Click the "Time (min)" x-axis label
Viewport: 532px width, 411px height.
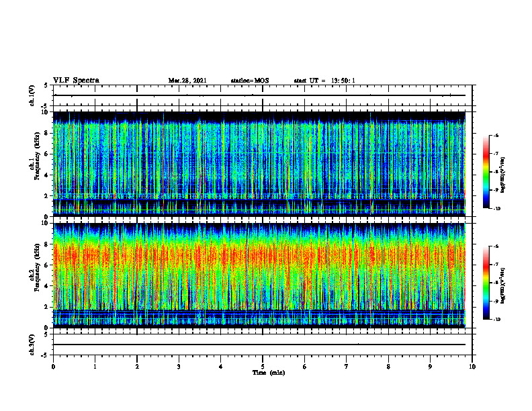(x=269, y=373)
